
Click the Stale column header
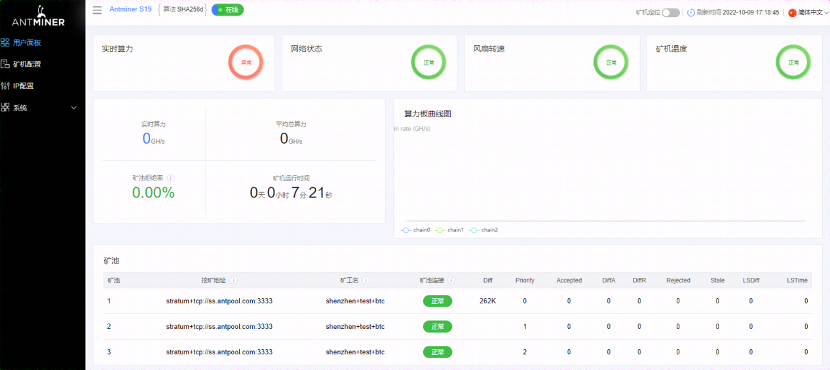717,281
